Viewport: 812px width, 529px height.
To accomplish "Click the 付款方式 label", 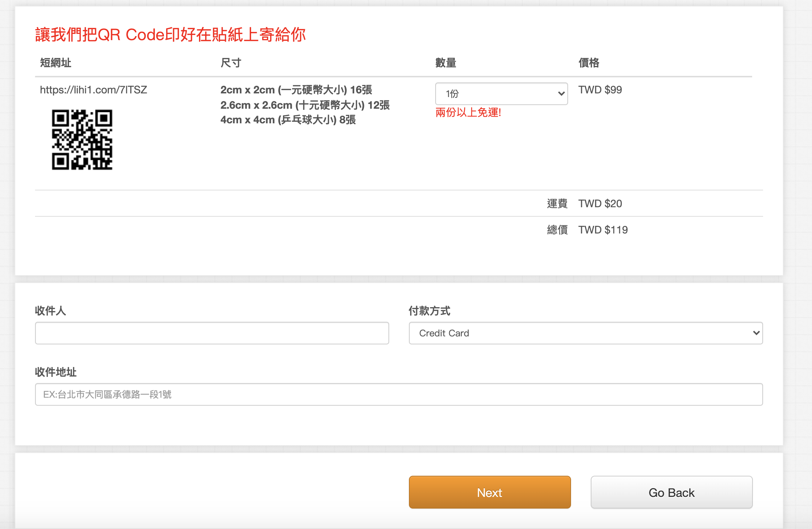I will pyautogui.click(x=429, y=311).
